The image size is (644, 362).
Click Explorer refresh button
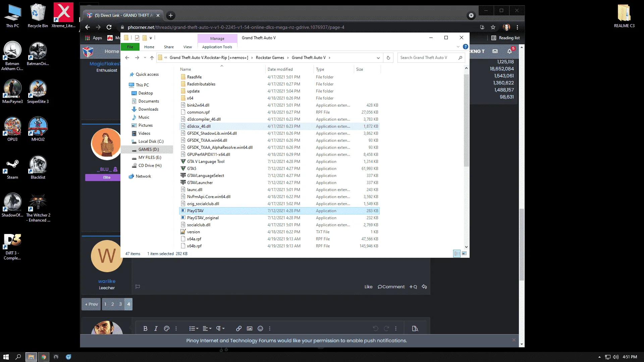(x=388, y=58)
